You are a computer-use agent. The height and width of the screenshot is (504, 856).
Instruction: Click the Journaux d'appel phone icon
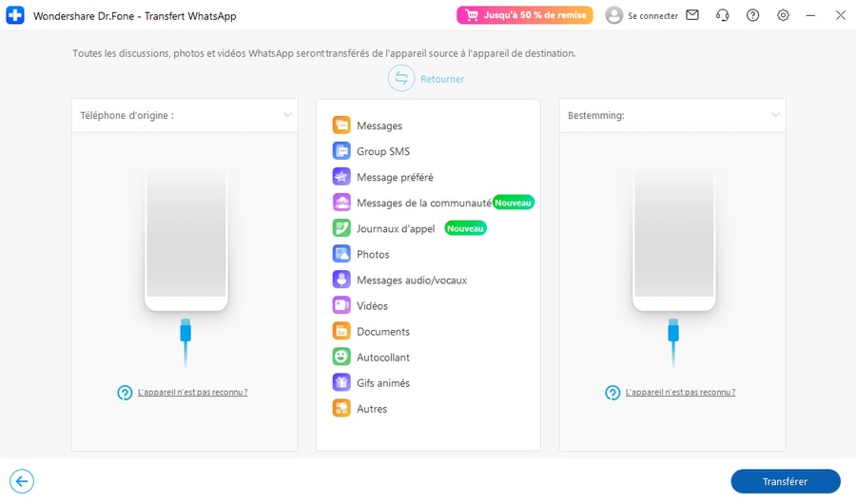tap(341, 227)
